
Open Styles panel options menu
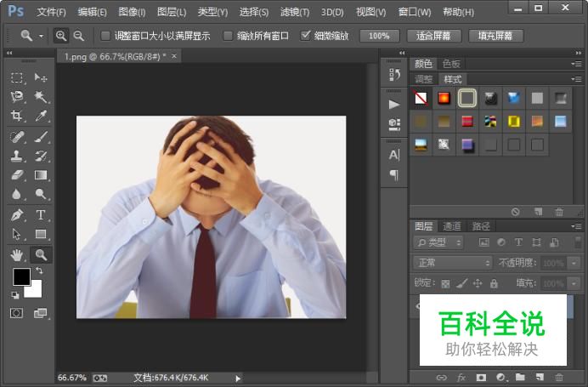576,79
